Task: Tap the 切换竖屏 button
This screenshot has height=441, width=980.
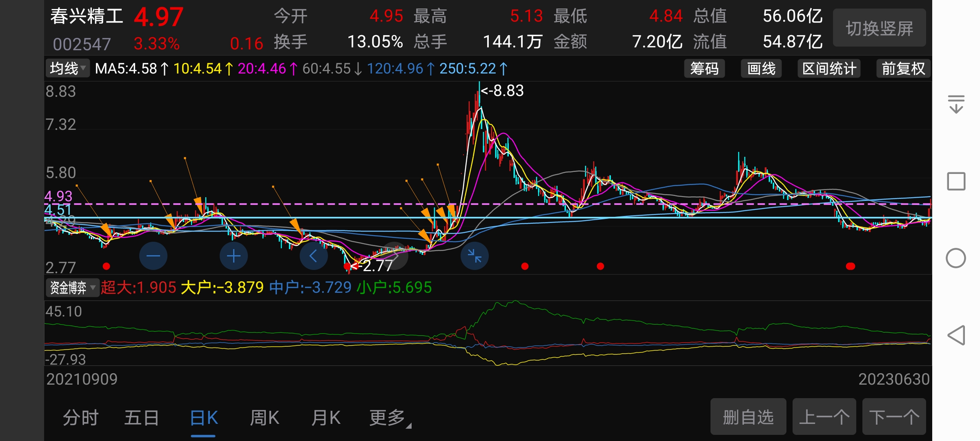Action: click(x=880, y=28)
